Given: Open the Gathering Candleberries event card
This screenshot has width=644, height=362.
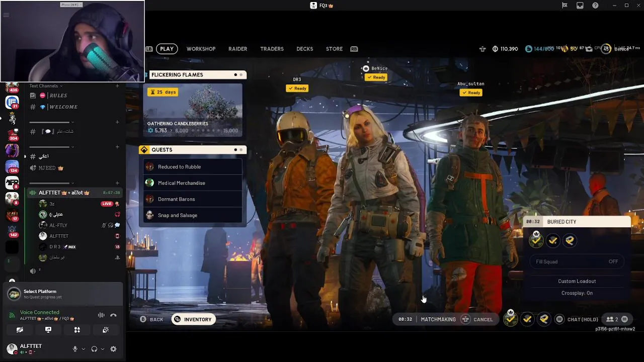Looking at the screenshot, I should [x=193, y=110].
